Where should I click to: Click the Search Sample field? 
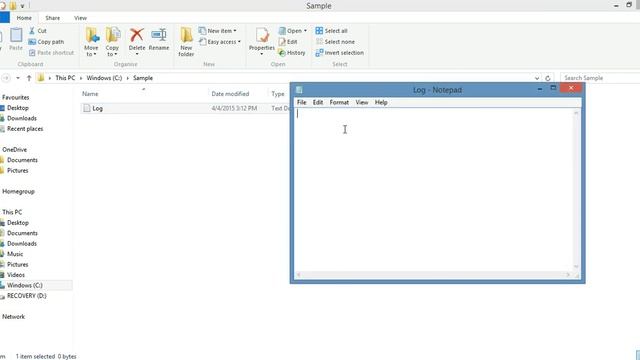pos(600,78)
